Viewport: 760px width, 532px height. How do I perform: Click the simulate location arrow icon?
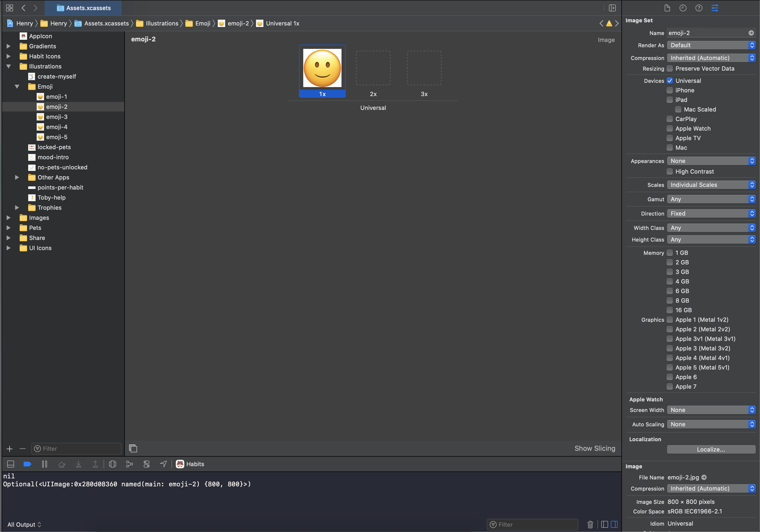(x=163, y=464)
